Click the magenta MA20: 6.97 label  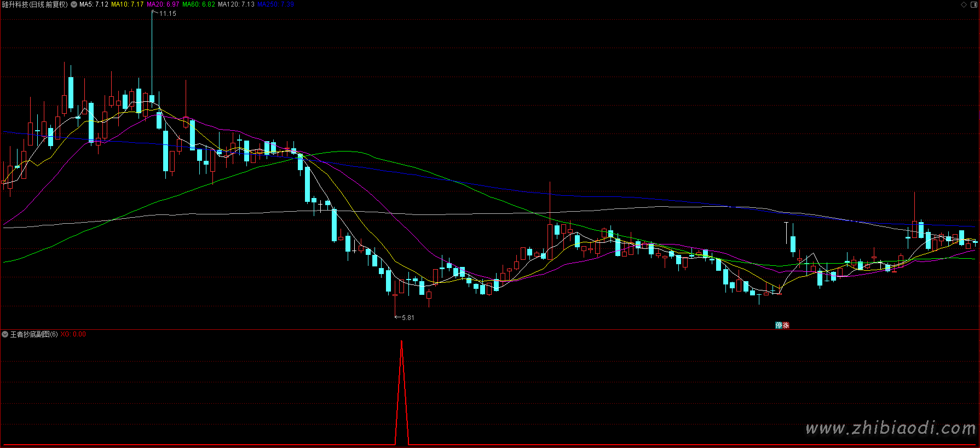tap(163, 4)
